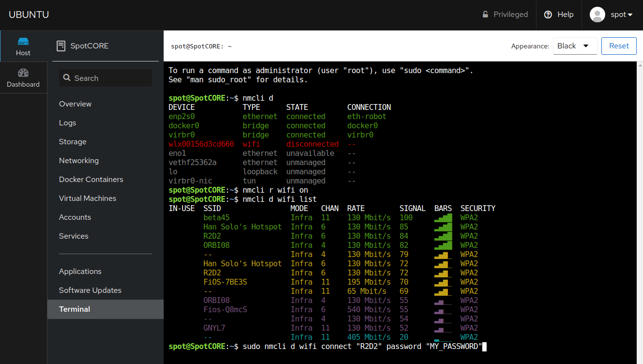Click the SECURITY column header
The width and height of the screenshot is (643, 364).
click(x=478, y=209)
